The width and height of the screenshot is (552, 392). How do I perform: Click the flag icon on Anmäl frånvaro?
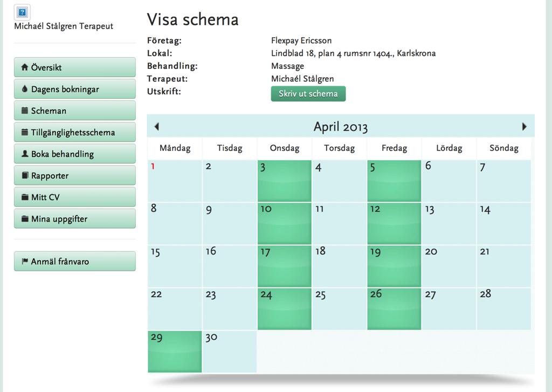[25, 262]
